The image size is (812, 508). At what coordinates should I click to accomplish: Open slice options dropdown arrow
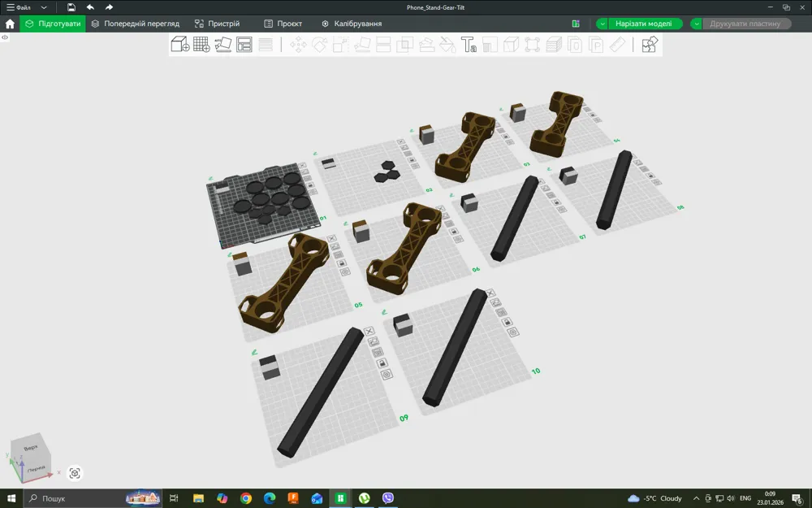[x=603, y=24]
